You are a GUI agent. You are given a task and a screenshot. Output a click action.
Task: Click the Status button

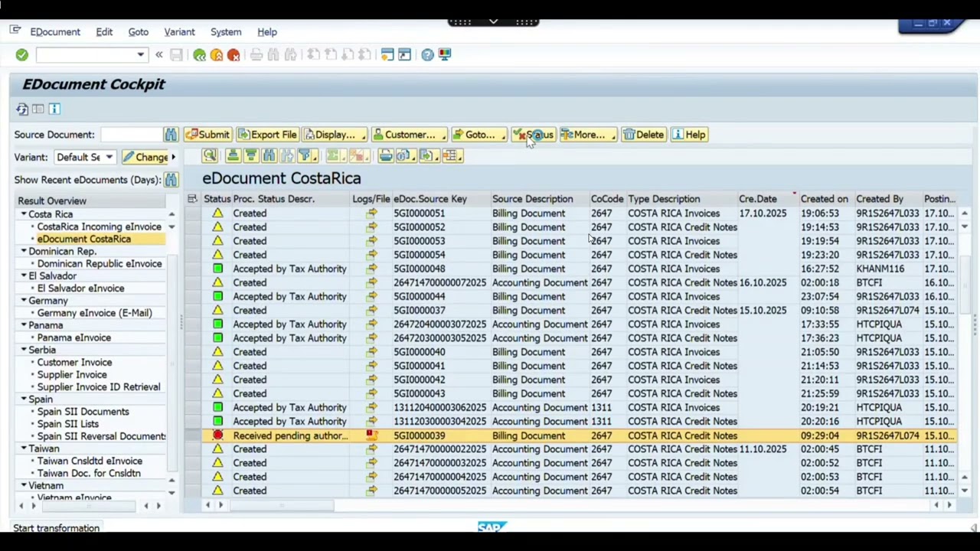pyautogui.click(x=534, y=135)
